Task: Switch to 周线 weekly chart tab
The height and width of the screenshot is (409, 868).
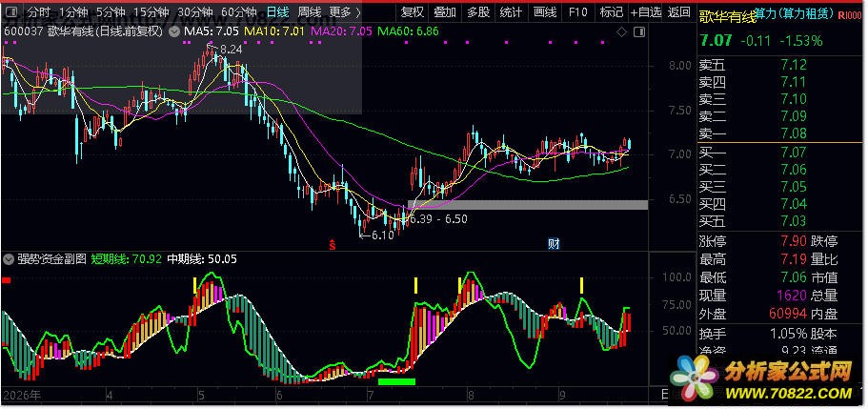Action: (309, 11)
